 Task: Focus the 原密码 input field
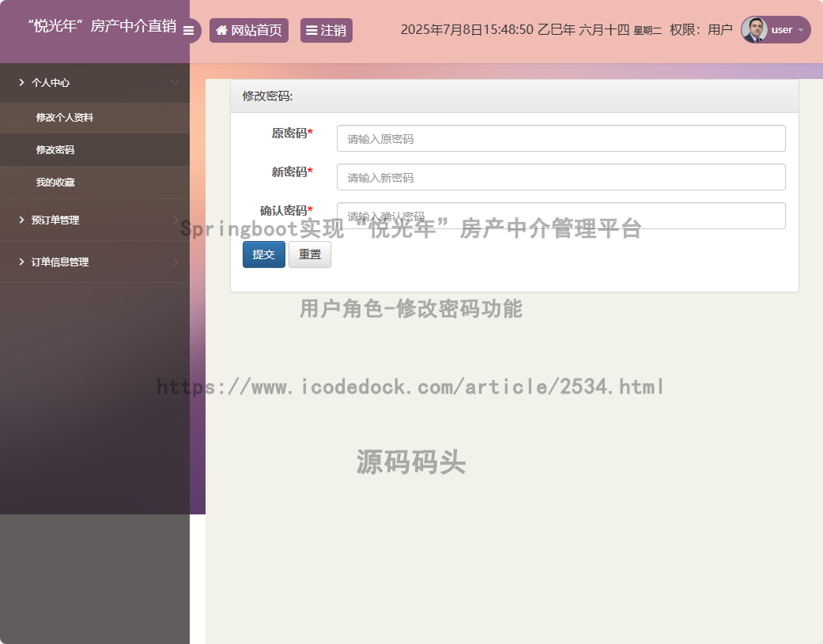pyautogui.click(x=561, y=138)
